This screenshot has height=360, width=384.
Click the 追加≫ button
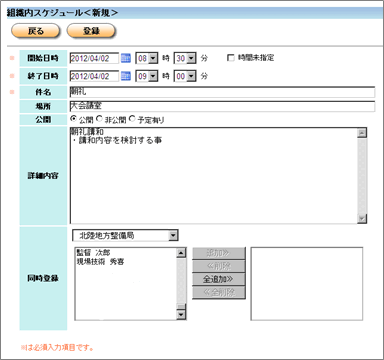pyautogui.click(x=219, y=253)
